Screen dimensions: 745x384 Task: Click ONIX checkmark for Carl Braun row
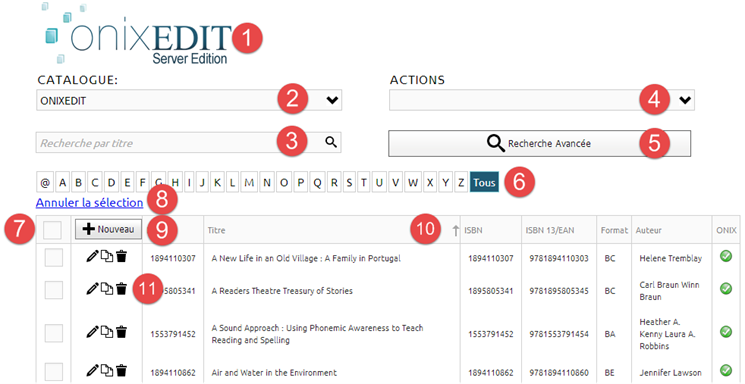[x=726, y=288]
